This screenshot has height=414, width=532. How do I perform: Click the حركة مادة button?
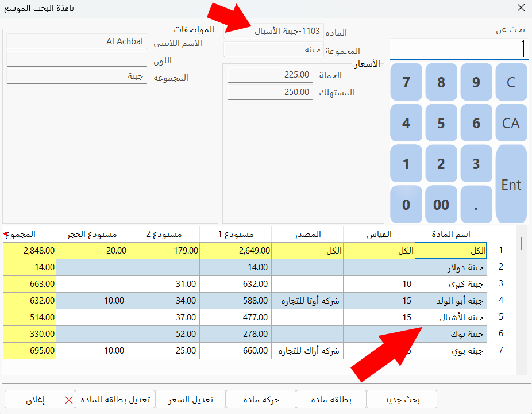point(261,399)
